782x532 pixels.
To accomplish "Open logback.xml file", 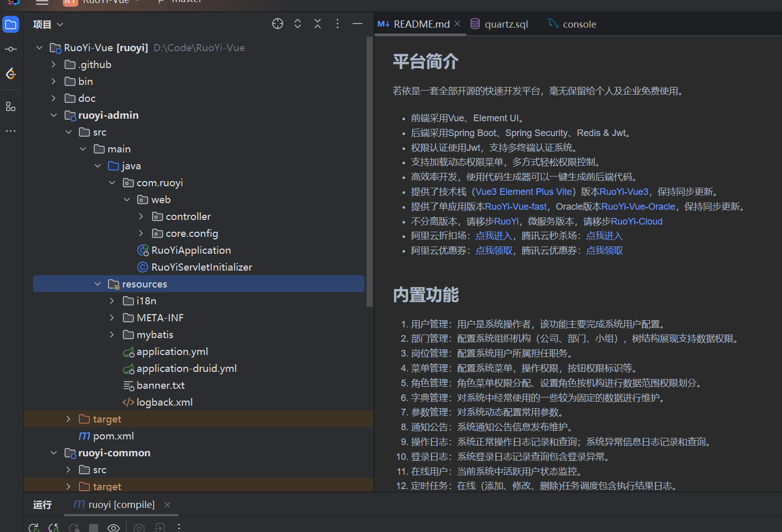I will [158, 402].
